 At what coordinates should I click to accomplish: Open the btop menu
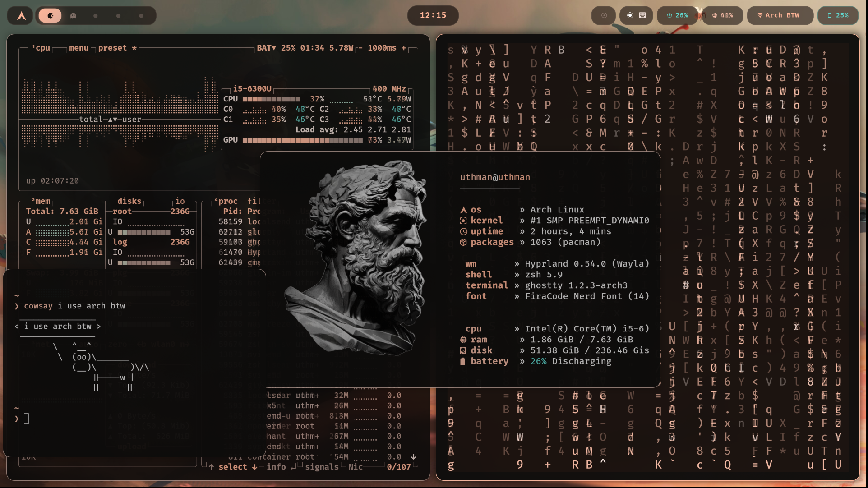point(78,48)
